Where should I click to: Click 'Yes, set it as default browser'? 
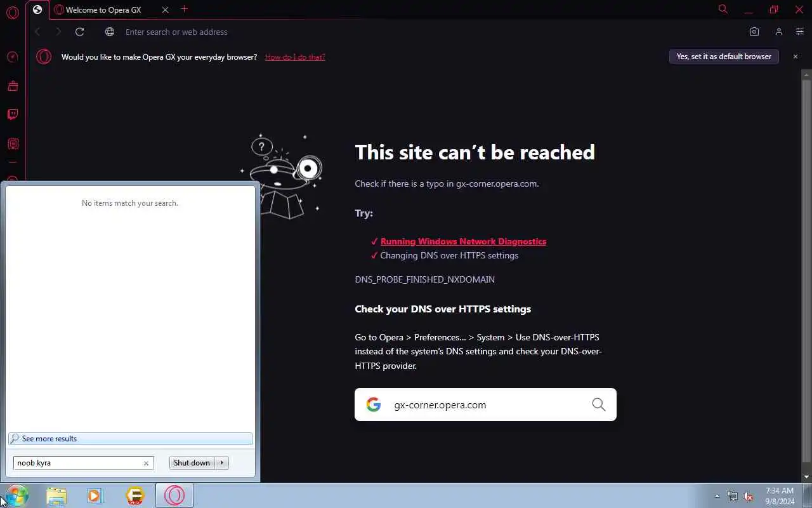pos(724,57)
